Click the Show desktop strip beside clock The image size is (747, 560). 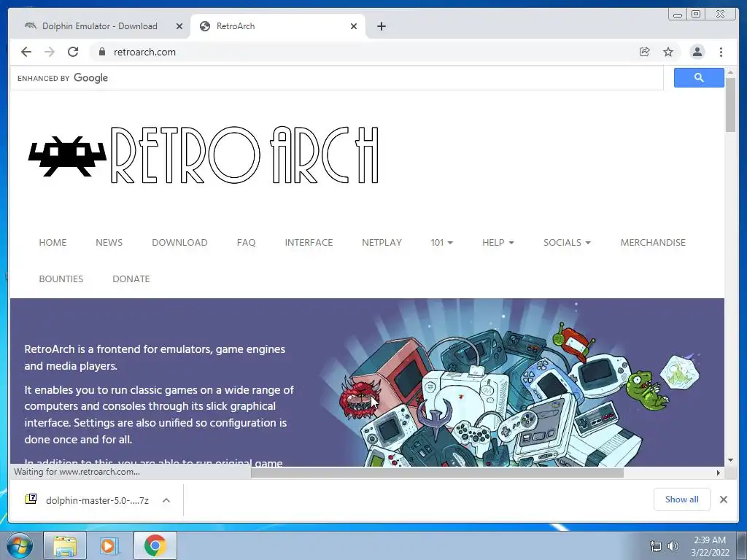point(741,545)
